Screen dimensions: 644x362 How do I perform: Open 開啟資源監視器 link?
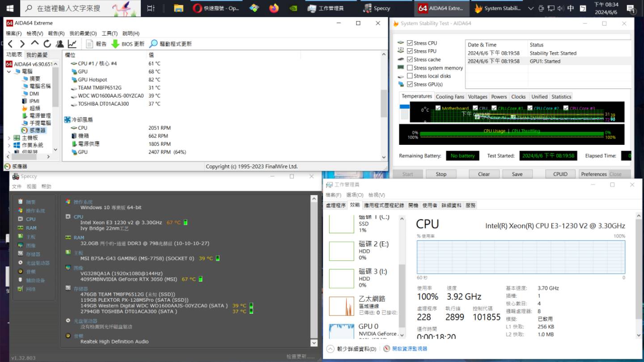[405, 349]
